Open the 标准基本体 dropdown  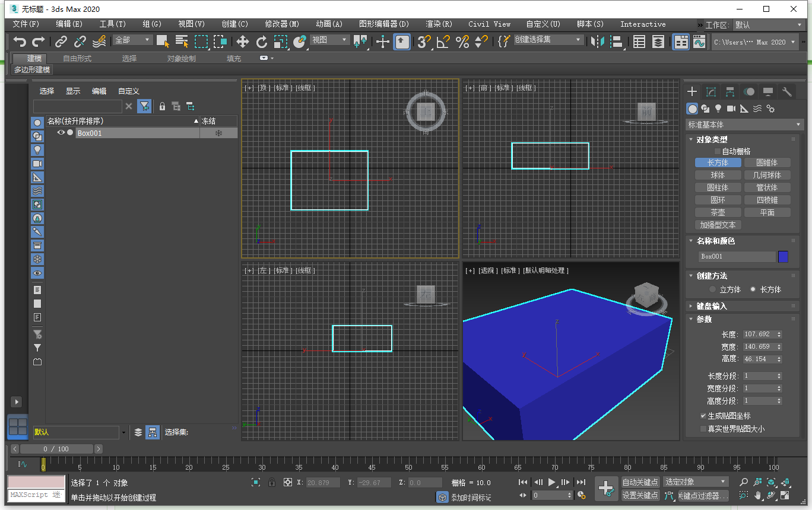pos(745,125)
